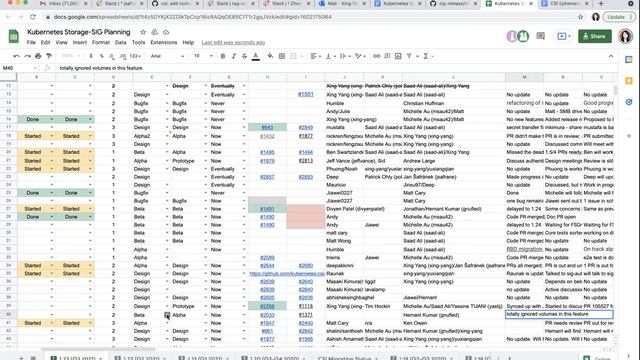Go to Sheets home via logo
This screenshot has height=360, width=640.
[x=13, y=36]
